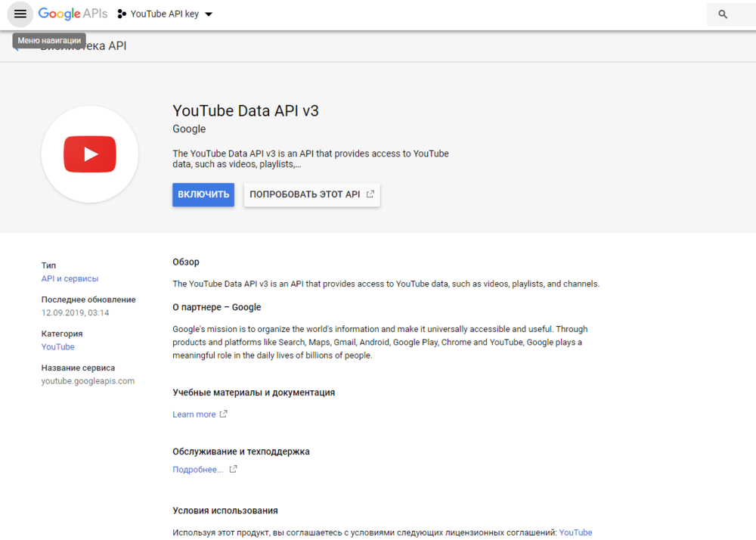Select the YouTube Data API v3 title

coord(246,110)
